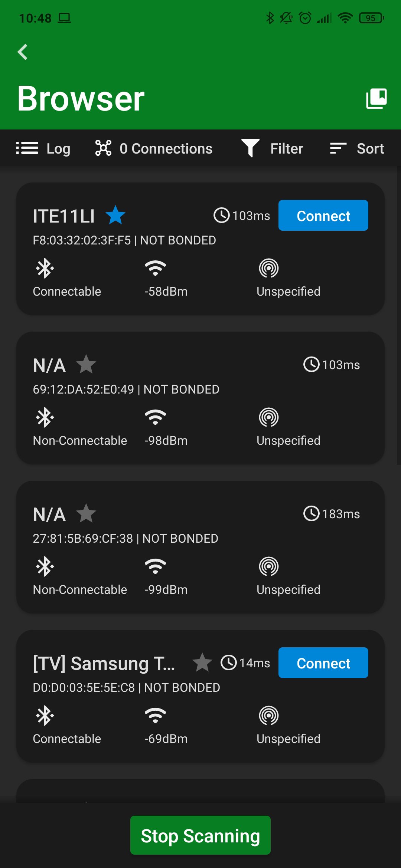Screen dimensions: 401x868
Task: Go back using the top-left arrow
Action: pyautogui.click(x=23, y=52)
